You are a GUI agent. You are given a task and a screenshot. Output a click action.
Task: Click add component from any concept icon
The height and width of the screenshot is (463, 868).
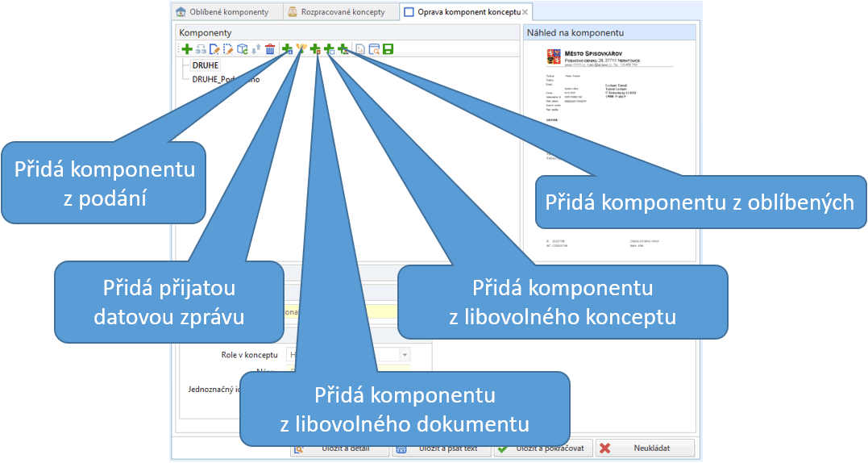329,49
